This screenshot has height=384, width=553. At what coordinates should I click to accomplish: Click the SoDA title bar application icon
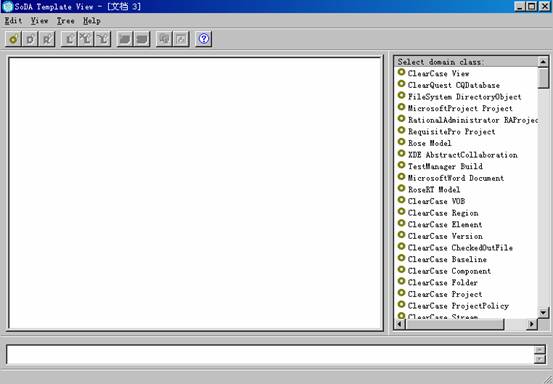click(7, 6)
